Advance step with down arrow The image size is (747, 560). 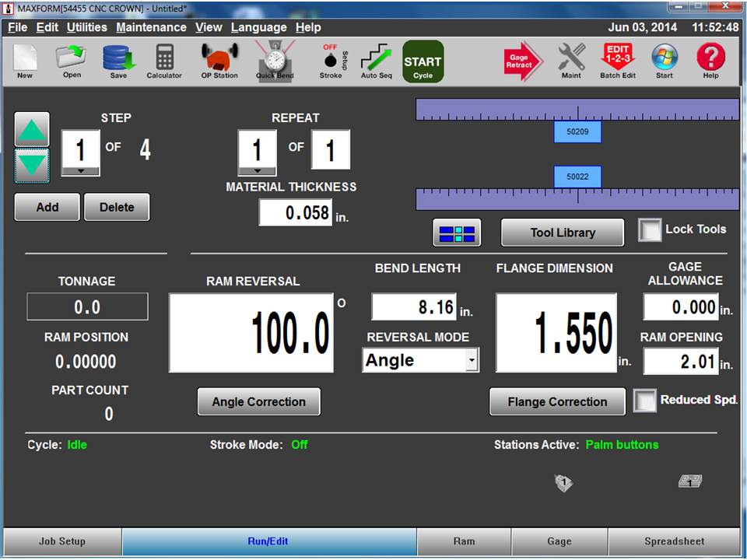click(x=32, y=165)
